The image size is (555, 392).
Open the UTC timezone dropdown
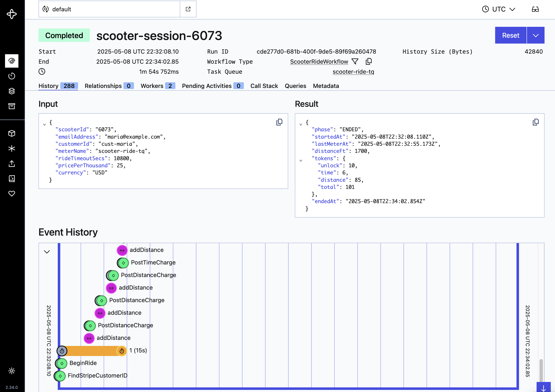499,9
